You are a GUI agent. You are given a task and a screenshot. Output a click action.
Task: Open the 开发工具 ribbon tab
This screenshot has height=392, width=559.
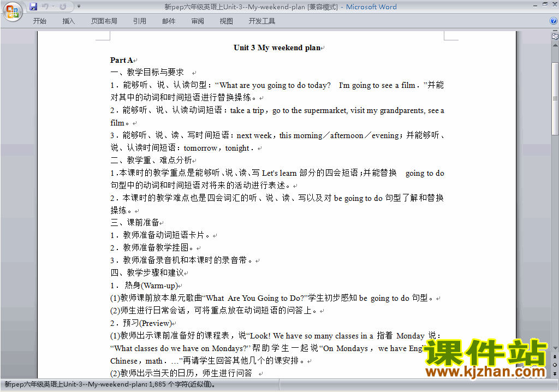[261, 21]
